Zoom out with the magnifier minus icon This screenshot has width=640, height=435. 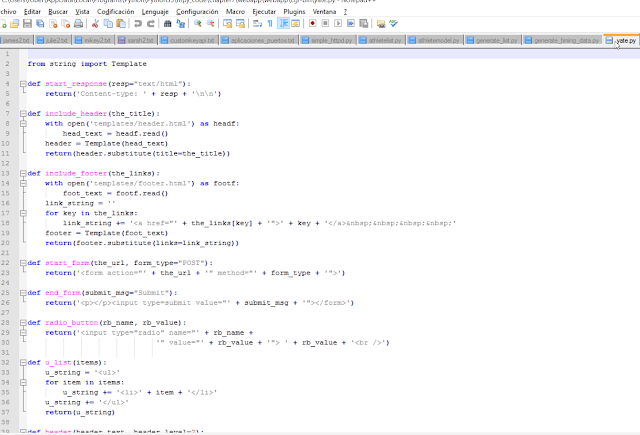210,24
